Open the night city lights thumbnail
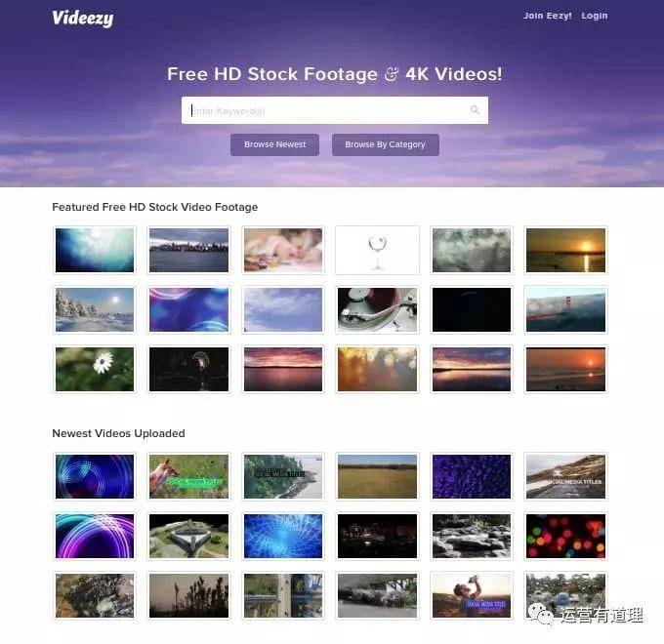 377,536
